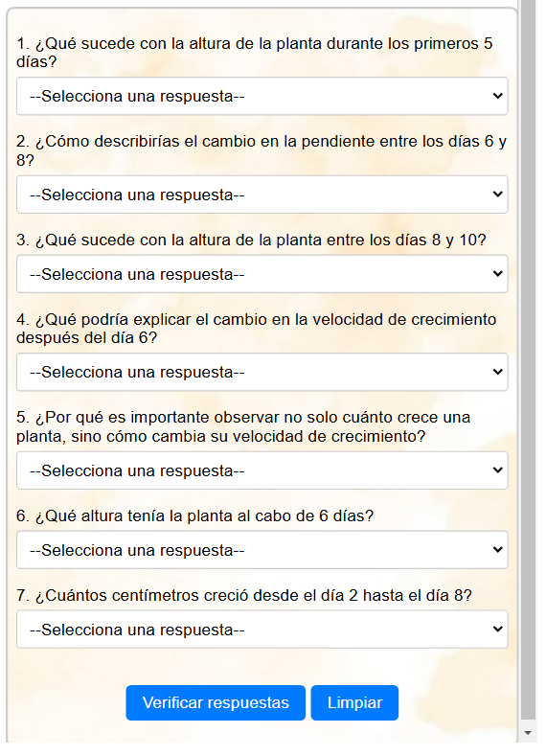Open the dropdown for question 7 about centimeters grown
Image resolution: width=546 pixels, height=756 pixels.
(262, 630)
